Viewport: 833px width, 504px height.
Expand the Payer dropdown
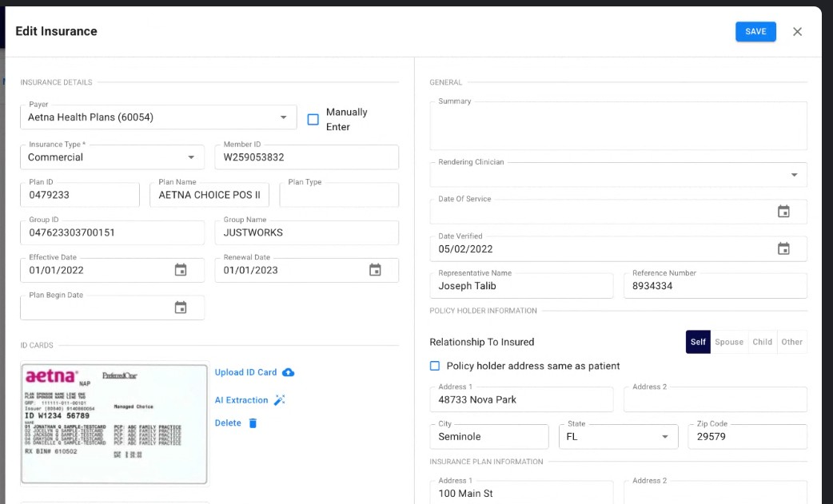click(284, 117)
